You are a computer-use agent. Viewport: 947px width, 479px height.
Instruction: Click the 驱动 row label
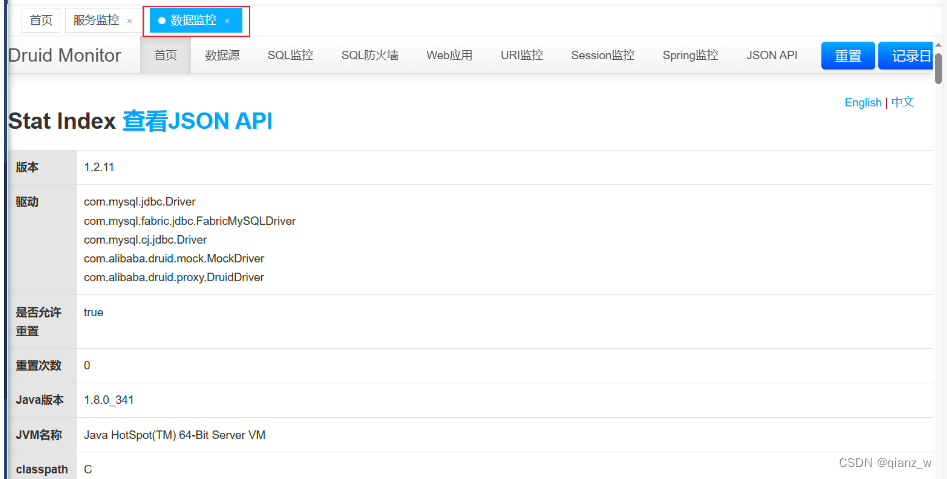click(x=27, y=202)
